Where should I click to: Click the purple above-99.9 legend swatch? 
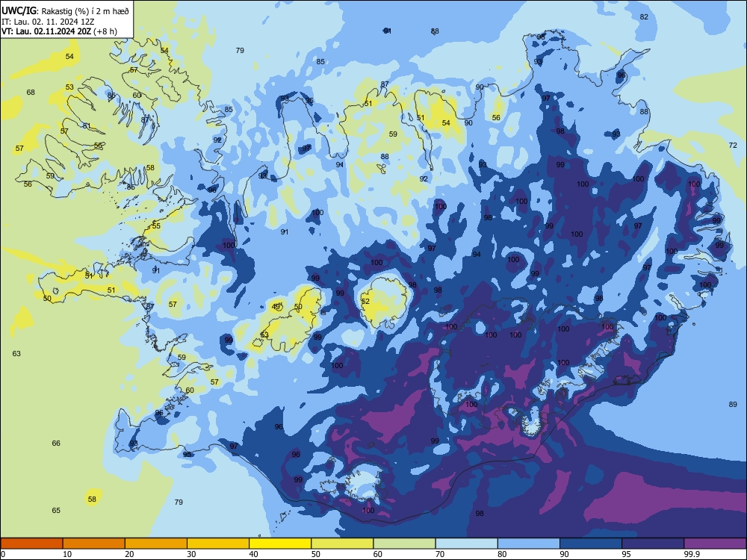(x=715, y=544)
